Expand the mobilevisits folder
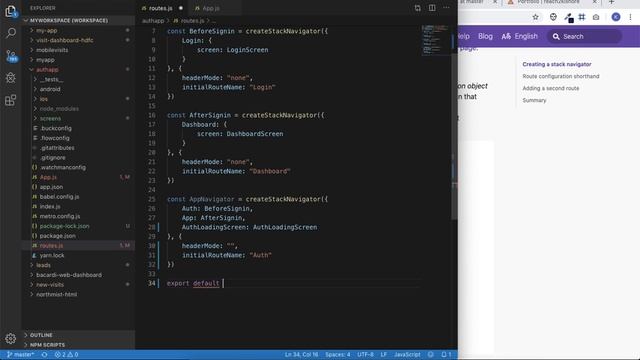This screenshot has height=360, width=640. 52,50
